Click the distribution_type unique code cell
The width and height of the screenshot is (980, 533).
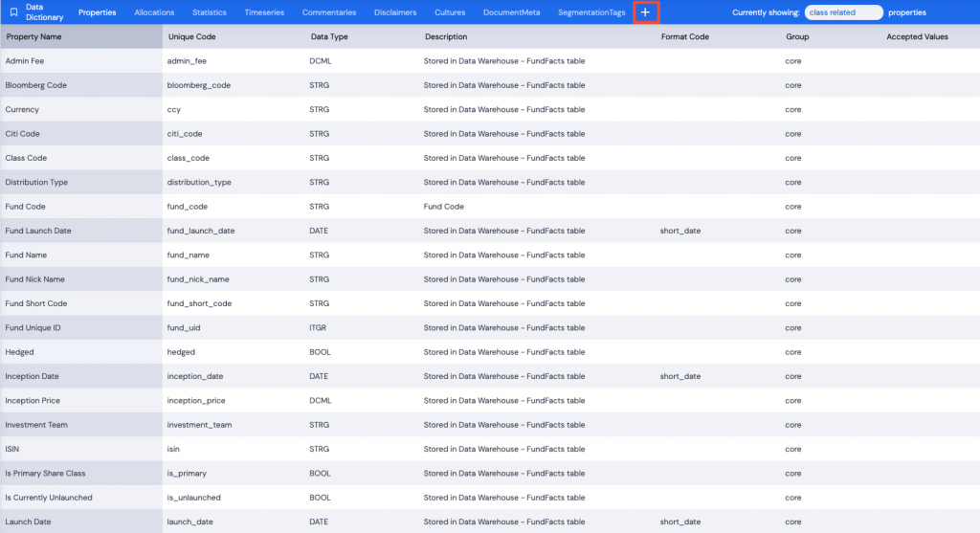199,183
